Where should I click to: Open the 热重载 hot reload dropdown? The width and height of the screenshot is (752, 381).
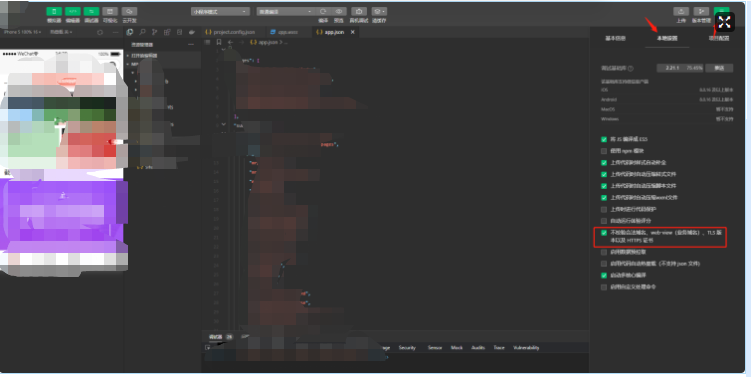tap(61, 32)
